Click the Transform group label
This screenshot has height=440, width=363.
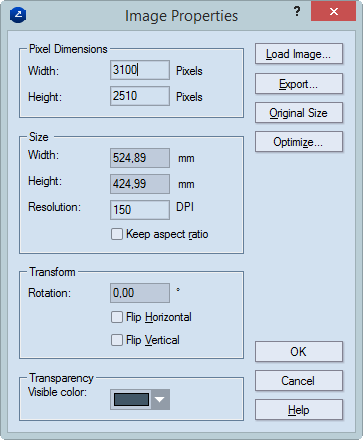pos(52,272)
